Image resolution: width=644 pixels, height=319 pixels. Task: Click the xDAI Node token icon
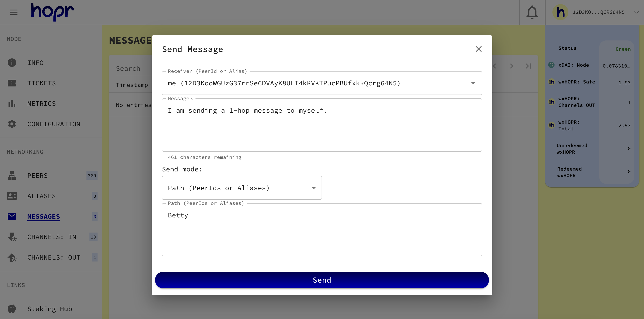[551, 65]
